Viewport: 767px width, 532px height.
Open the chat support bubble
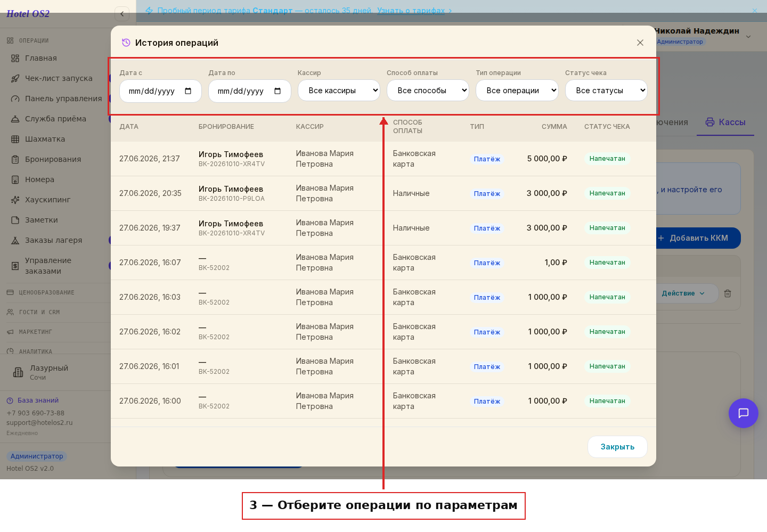click(744, 413)
